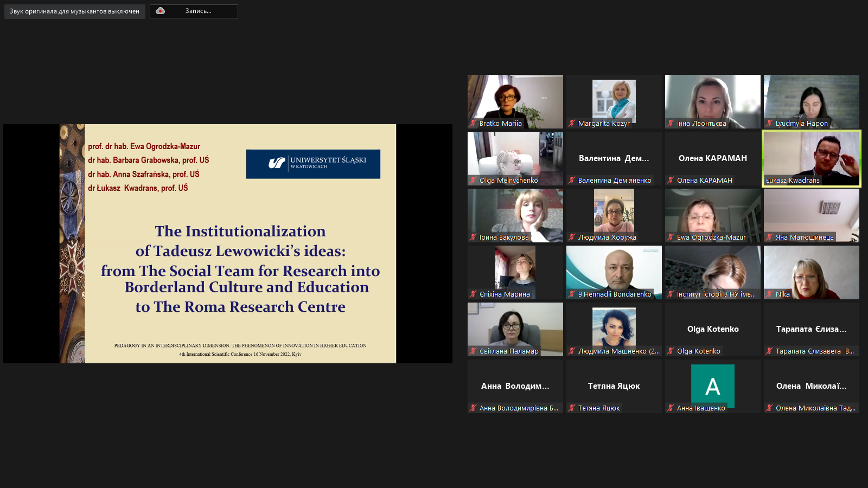The height and width of the screenshot is (488, 868).
Task: Click the Яна Матюшинець name label
Action: click(x=804, y=237)
